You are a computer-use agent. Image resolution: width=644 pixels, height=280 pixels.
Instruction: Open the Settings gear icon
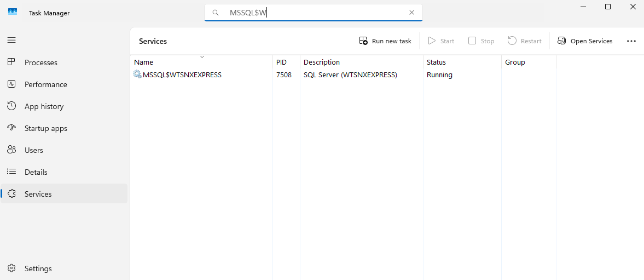[11, 268]
